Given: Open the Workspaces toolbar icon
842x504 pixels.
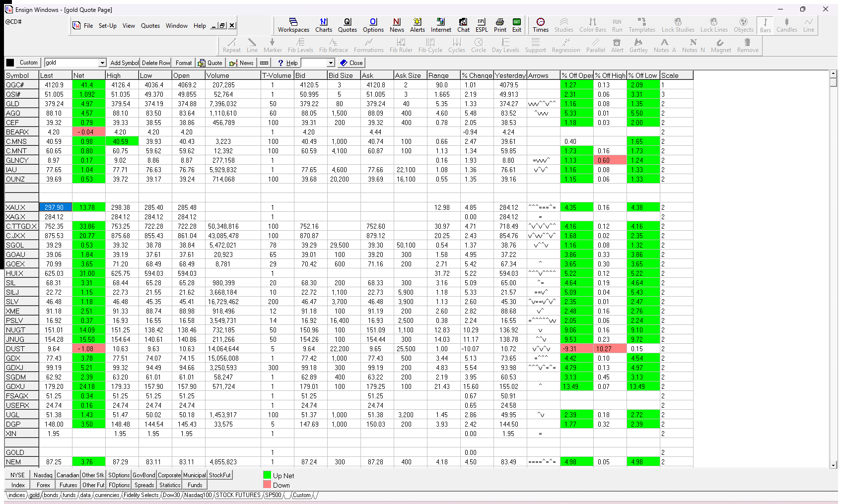Looking at the screenshot, I should click(x=293, y=25).
